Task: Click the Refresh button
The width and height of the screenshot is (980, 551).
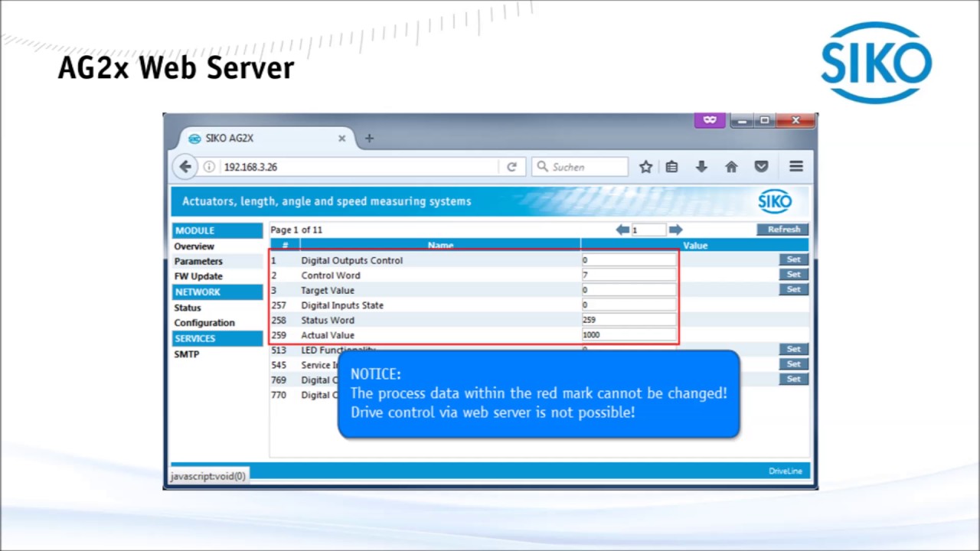Action: click(x=783, y=230)
